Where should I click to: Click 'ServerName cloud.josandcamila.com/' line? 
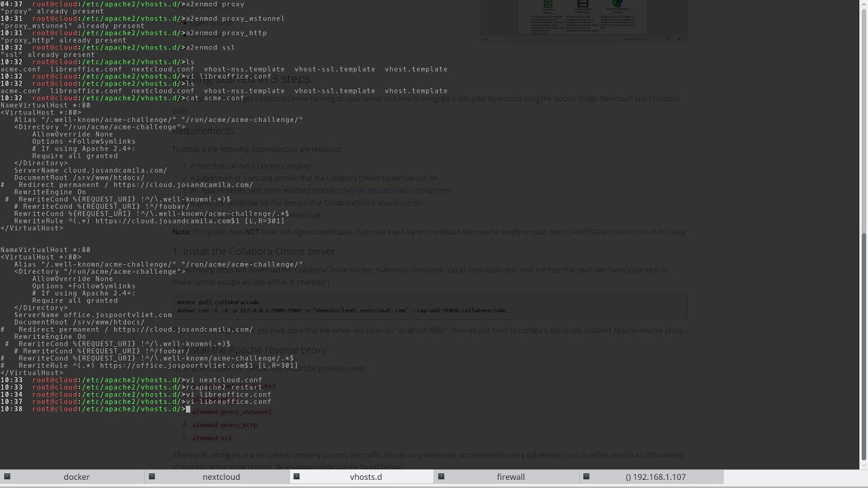click(x=91, y=171)
